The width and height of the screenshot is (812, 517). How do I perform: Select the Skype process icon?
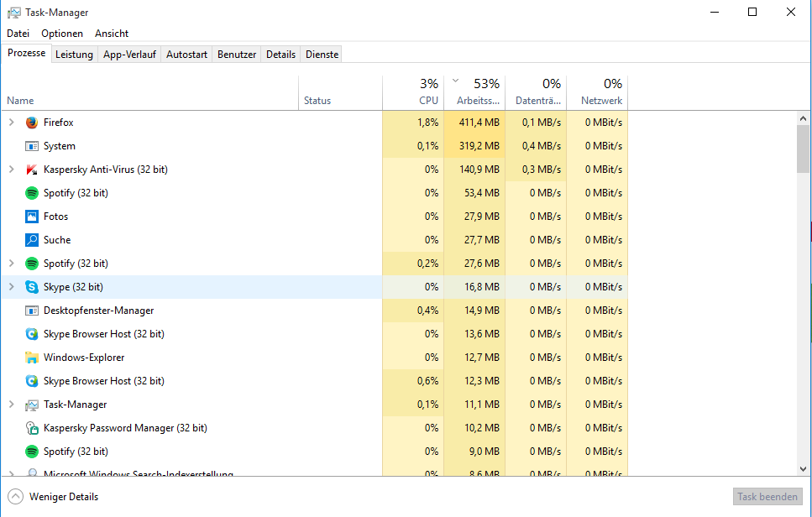coord(32,287)
